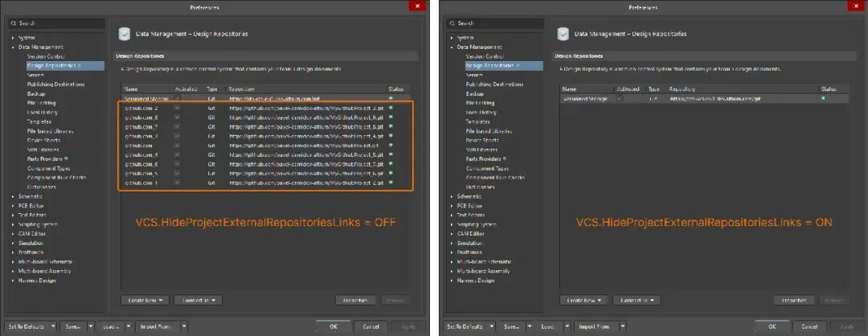Click the Cancel button in the right window
This screenshot has height=336, width=868.
coord(809,326)
